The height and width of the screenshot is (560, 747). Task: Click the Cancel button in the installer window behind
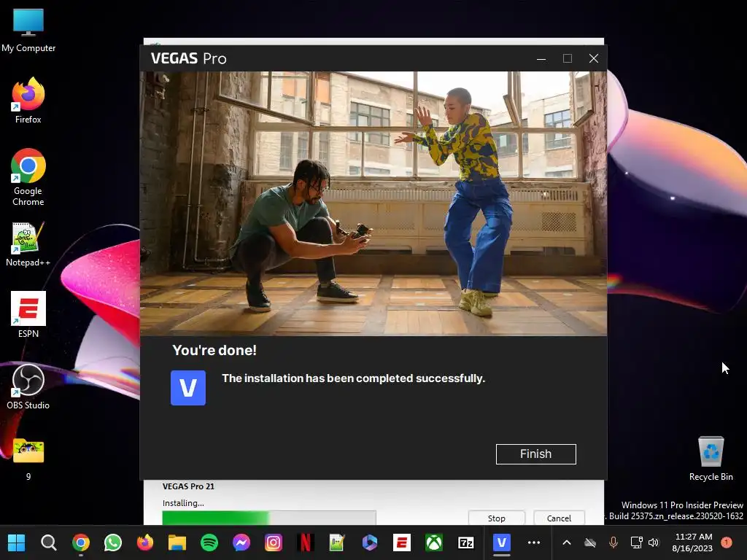[x=559, y=518]
